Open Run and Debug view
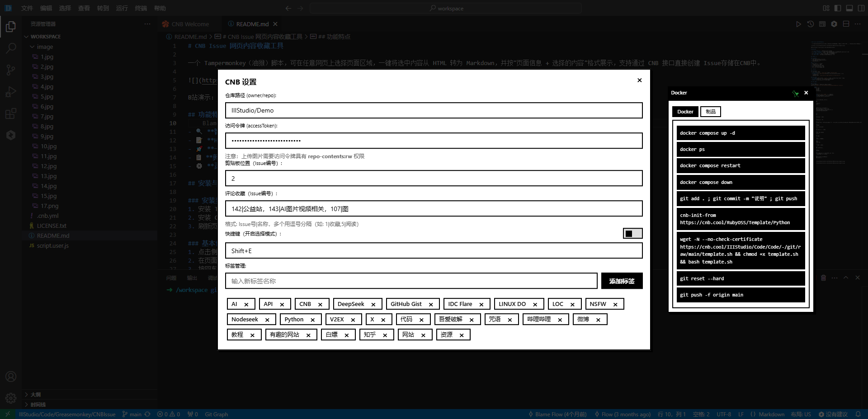Viewport: 868px width, 419px height. [x=11, y=92]
